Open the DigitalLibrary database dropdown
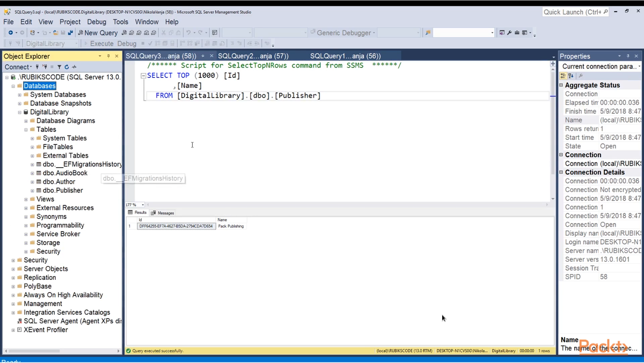 point(77,43)
